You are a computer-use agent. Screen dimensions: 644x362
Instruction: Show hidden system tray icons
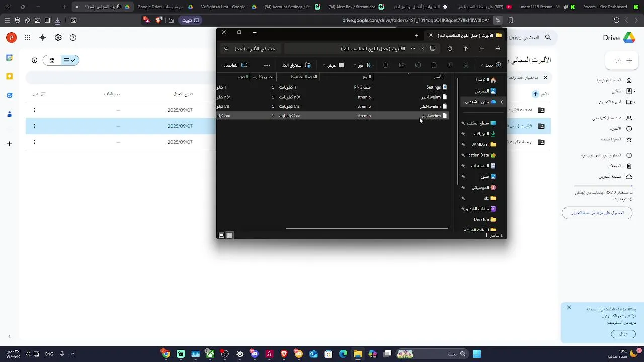click(x=73, y=354)
